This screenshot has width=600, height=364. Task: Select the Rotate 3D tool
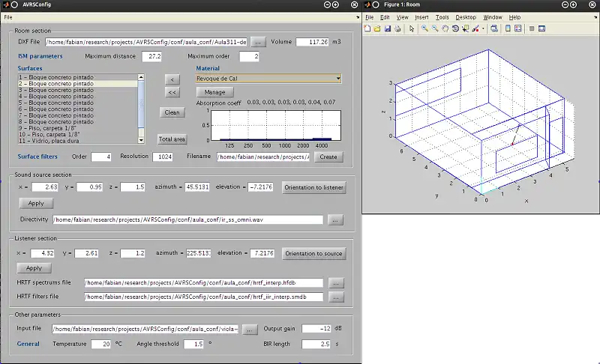tap(455, 28)
